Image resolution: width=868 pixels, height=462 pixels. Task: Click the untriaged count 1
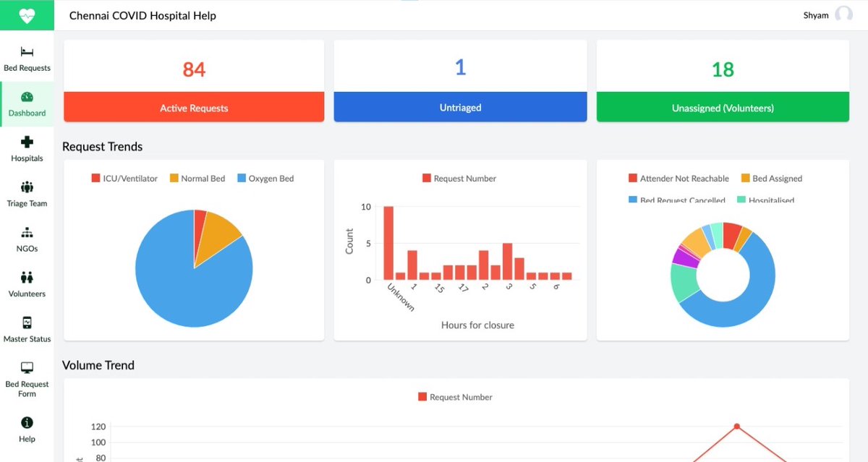[460, 68]
